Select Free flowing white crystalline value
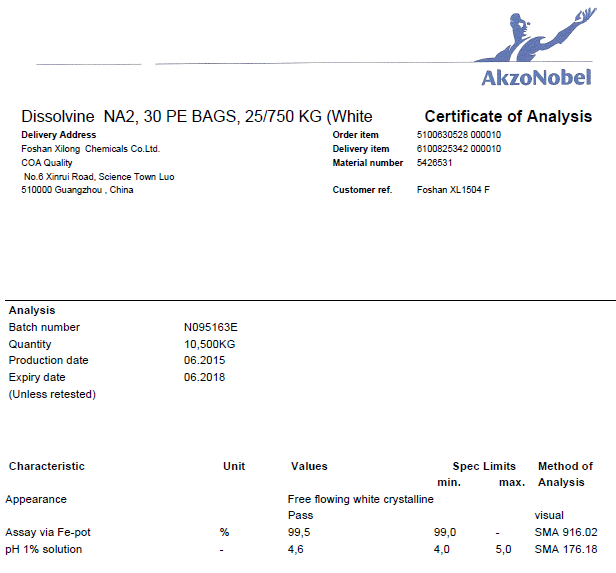 pos(360,499)
